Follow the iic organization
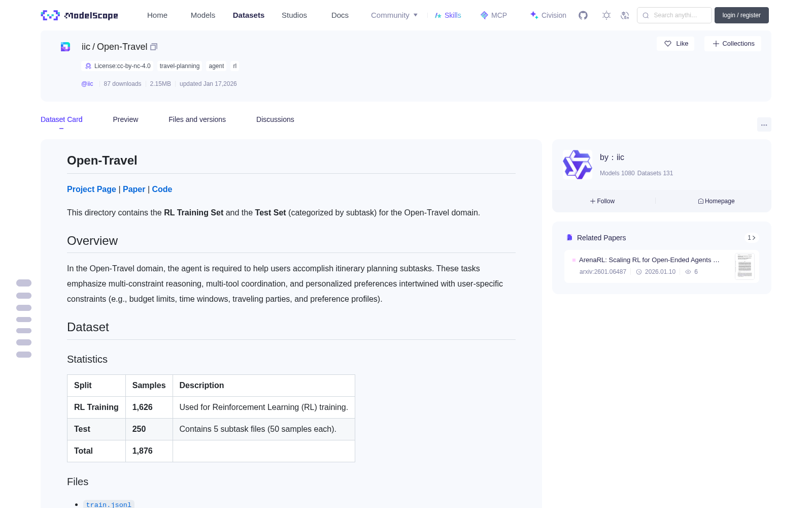The height and width of the screenshot is (508, 812). (602, 201)
